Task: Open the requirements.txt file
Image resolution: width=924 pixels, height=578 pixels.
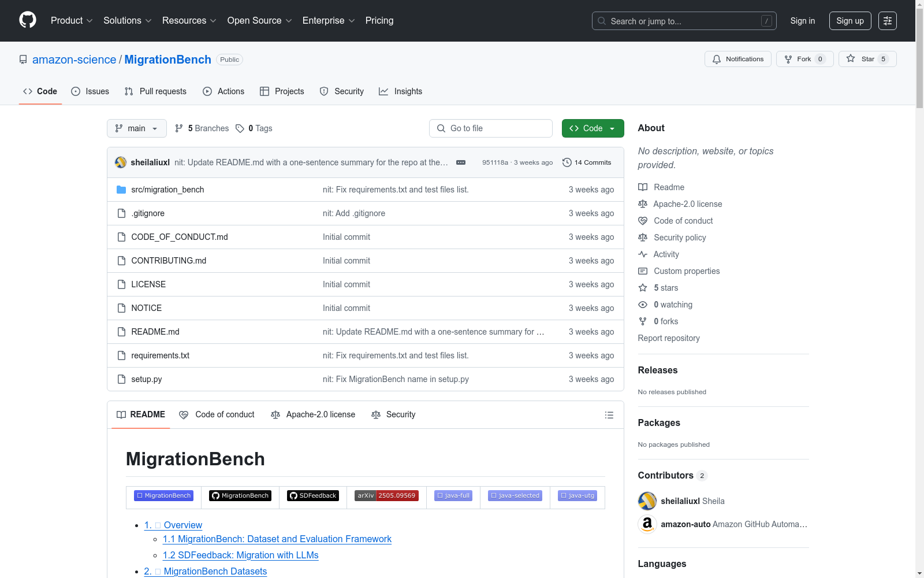Action: click(161, 355)
